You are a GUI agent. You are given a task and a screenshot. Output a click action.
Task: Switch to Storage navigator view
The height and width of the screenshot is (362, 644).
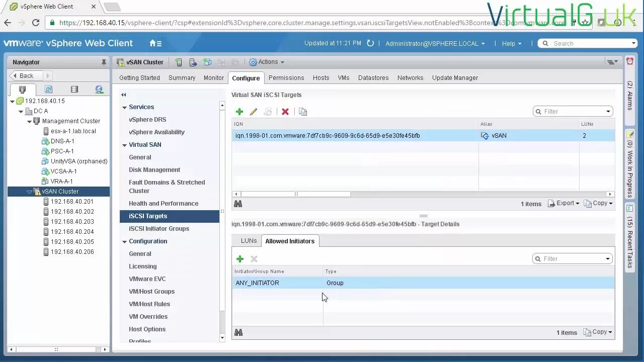pos(74,89)
